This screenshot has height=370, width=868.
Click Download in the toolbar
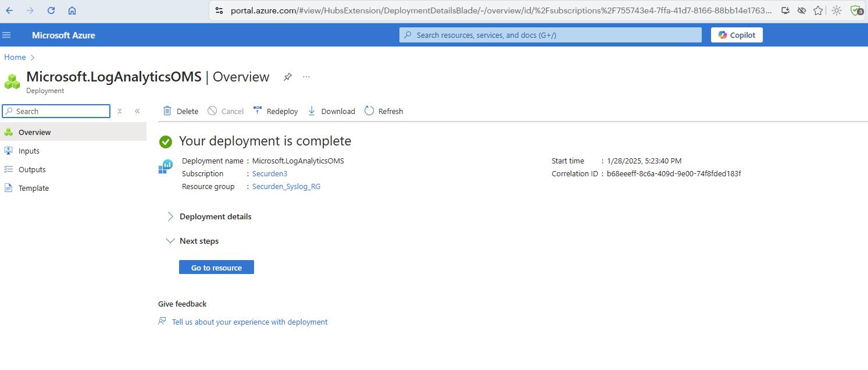331,111
